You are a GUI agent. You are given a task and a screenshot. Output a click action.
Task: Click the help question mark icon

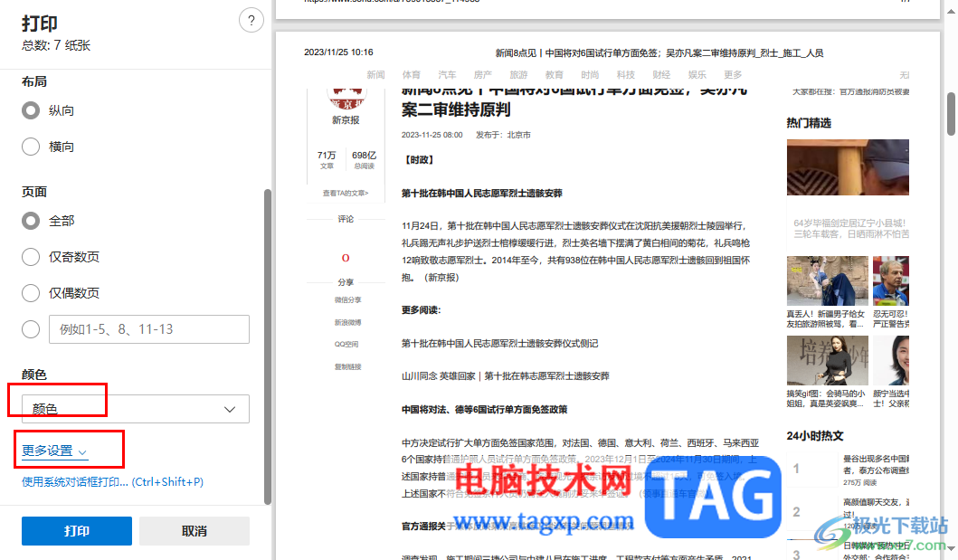click(x=251, y=19)
